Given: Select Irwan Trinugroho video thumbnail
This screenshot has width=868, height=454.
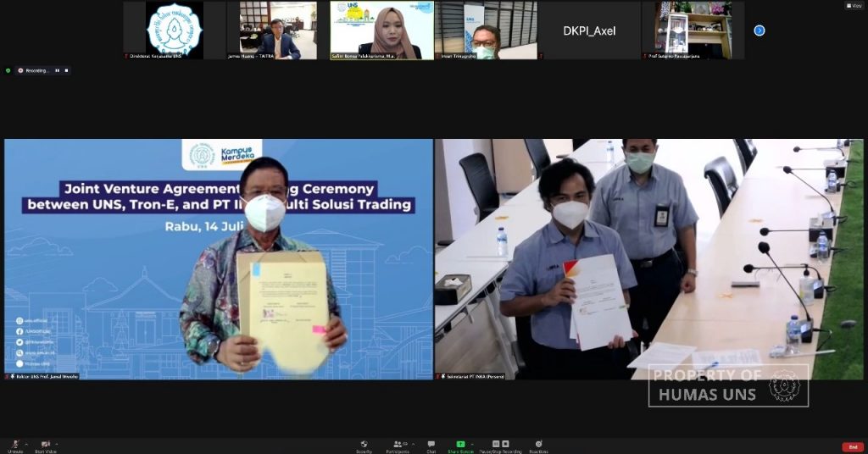Looking at the screenshot, I should 486,30.
